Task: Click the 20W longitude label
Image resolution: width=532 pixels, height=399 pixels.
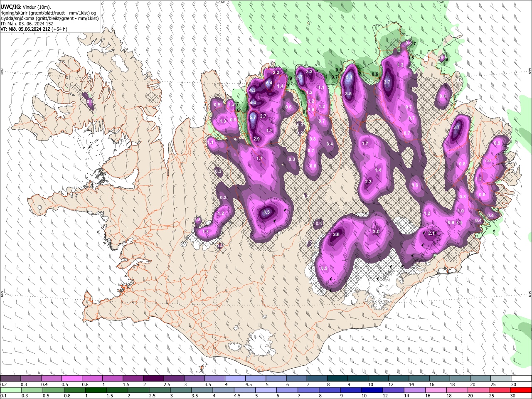Action: pos(221,2)
